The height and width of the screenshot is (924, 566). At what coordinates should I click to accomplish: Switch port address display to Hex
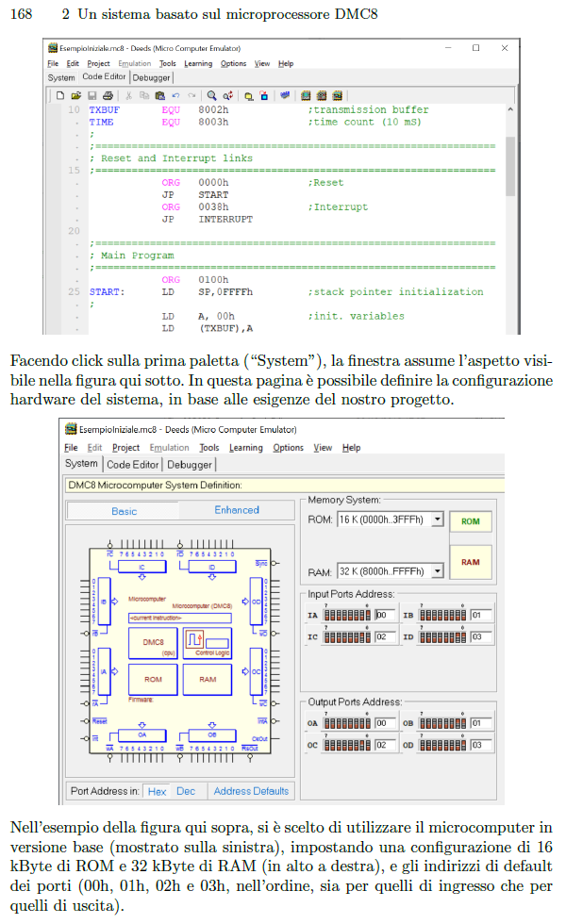click(x=157, y=791)
